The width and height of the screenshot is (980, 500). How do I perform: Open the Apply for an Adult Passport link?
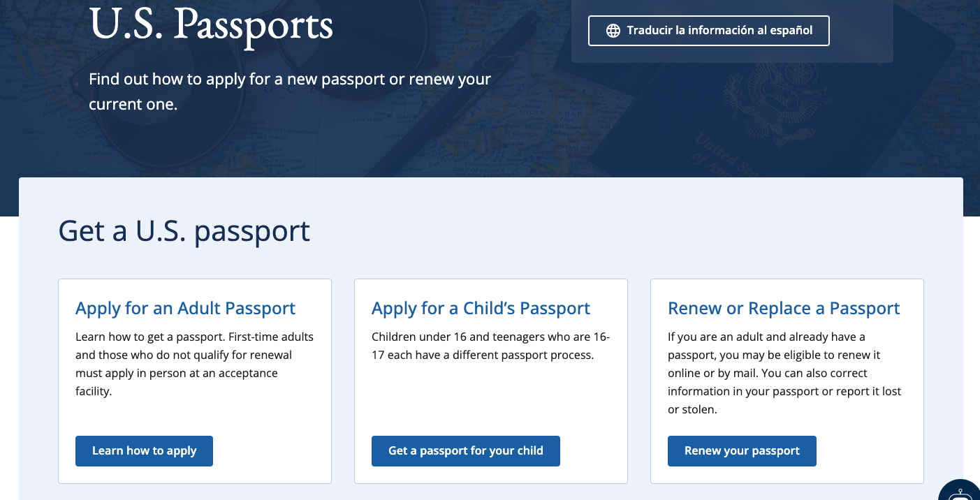tap(185, 308)
